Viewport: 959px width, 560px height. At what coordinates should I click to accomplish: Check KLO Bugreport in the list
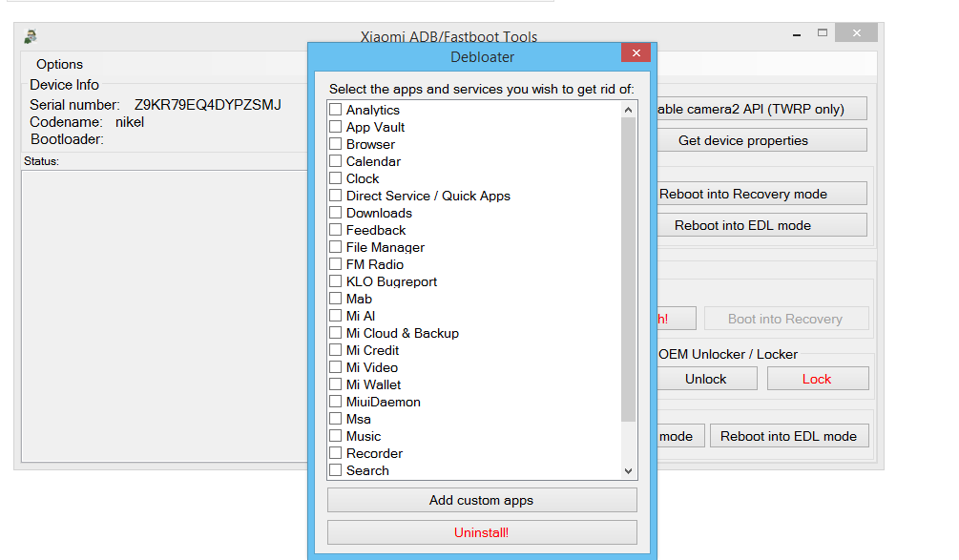[335, 281]
